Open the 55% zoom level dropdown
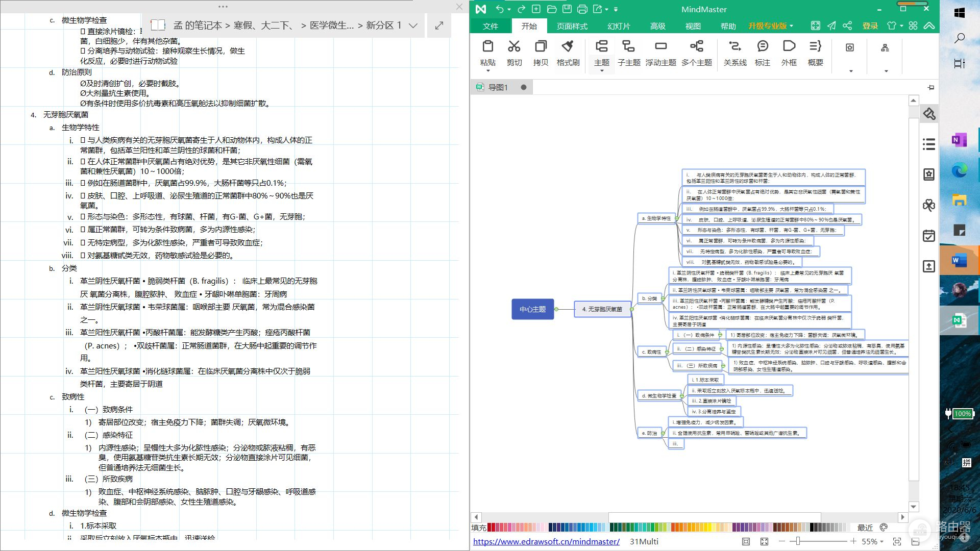This screenshot has height=551, width=980. [881, 542]
